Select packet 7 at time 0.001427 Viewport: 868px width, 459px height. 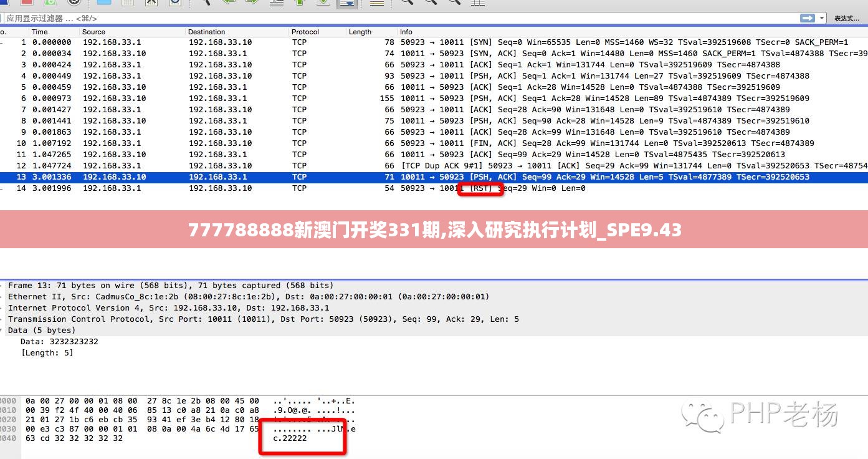434,110
